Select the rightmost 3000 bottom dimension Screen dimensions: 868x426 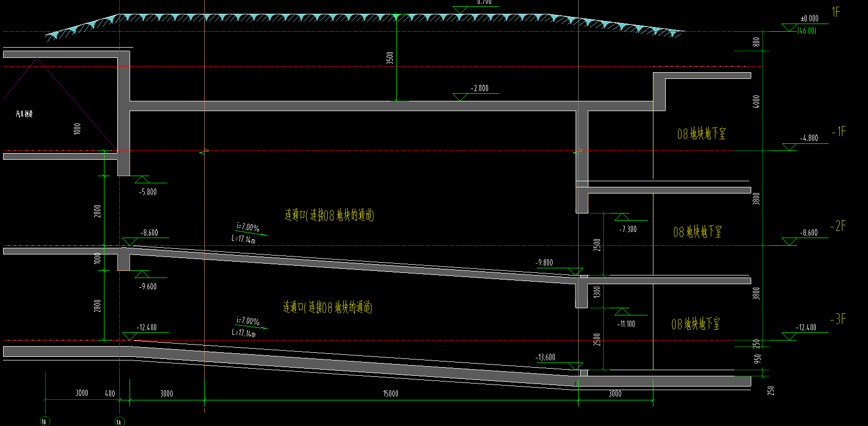click(615, 394)
